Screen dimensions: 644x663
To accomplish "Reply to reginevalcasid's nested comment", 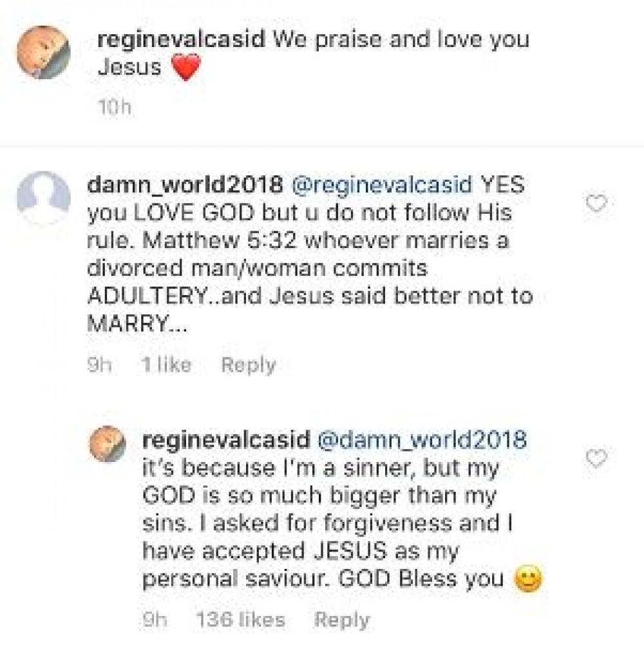I will tap(341, 620).
